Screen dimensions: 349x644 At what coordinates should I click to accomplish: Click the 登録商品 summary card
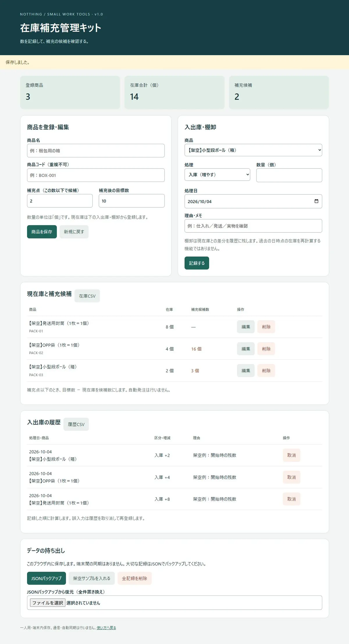point(70,92)
